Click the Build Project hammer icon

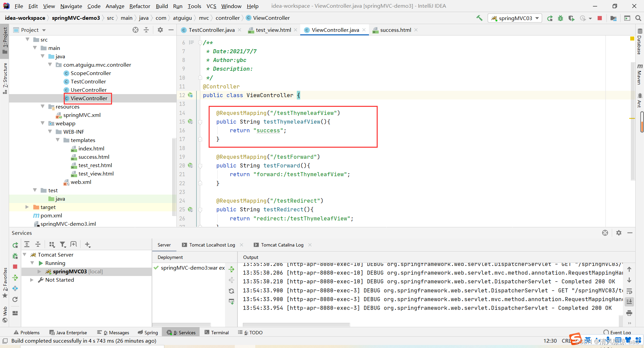pyautogui.click(x=479, y=18)
